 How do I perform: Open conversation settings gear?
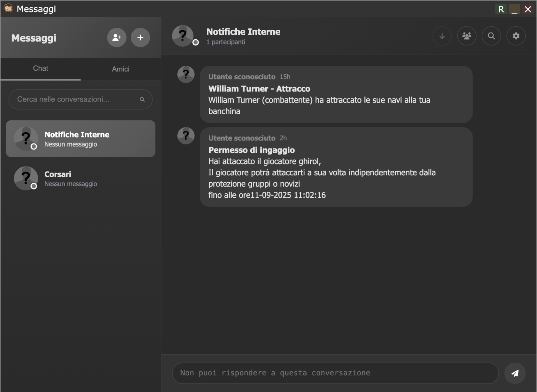(516, 36)
